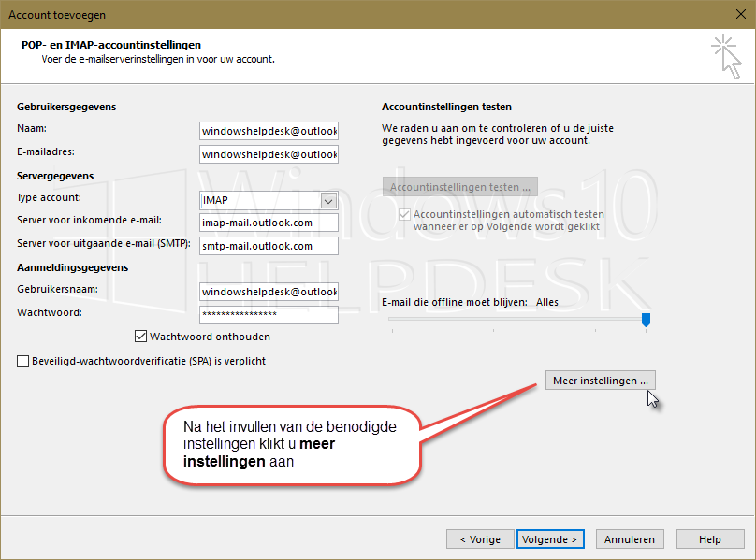Click the Naam input field
This screenshot has height=560, width=756.
pyautogui.click(x=269, y=131)
